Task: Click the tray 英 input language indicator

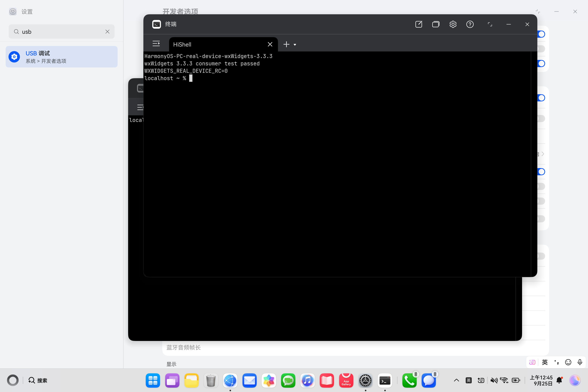Action: [469, 380]
